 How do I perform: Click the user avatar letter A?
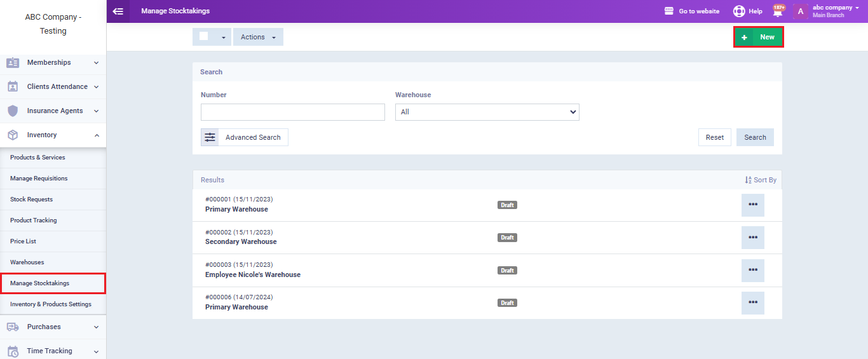801,11
